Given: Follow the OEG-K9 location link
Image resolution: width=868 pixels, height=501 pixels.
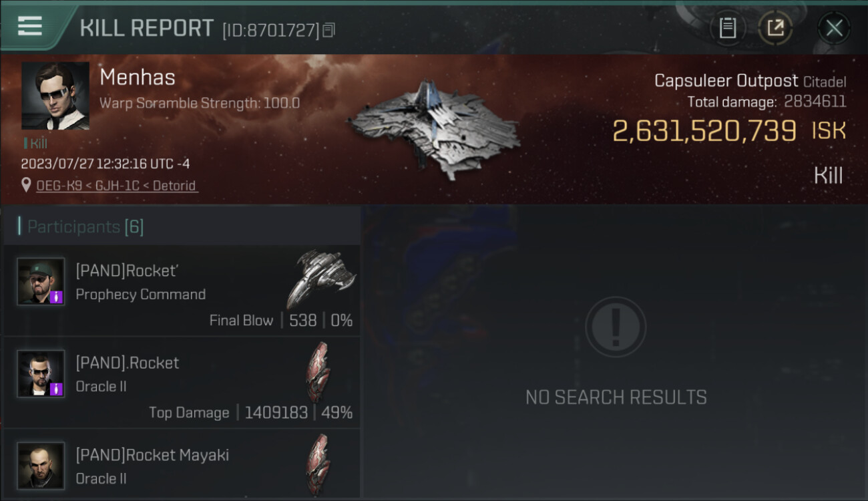Looking at the screenshot, I should [55, 186].
